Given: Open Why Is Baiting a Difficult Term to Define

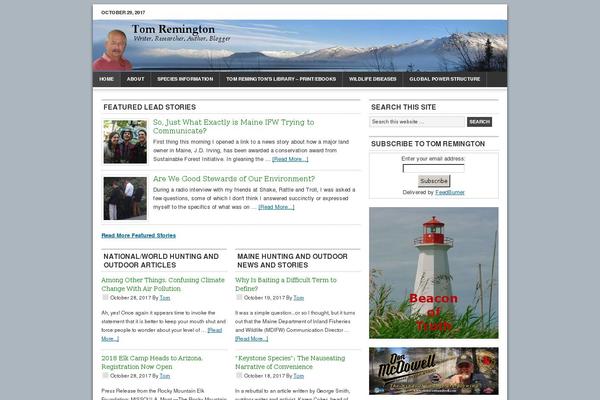Looking at the screenshot, I should 286,284.
